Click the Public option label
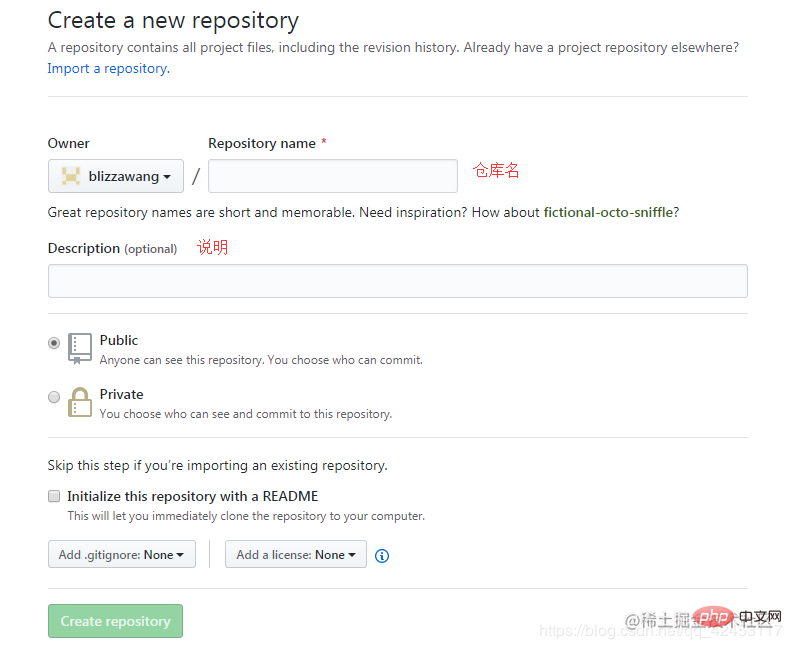Viewport: 792px width, 649px height. pyautogui.click(x=119, y=340)
